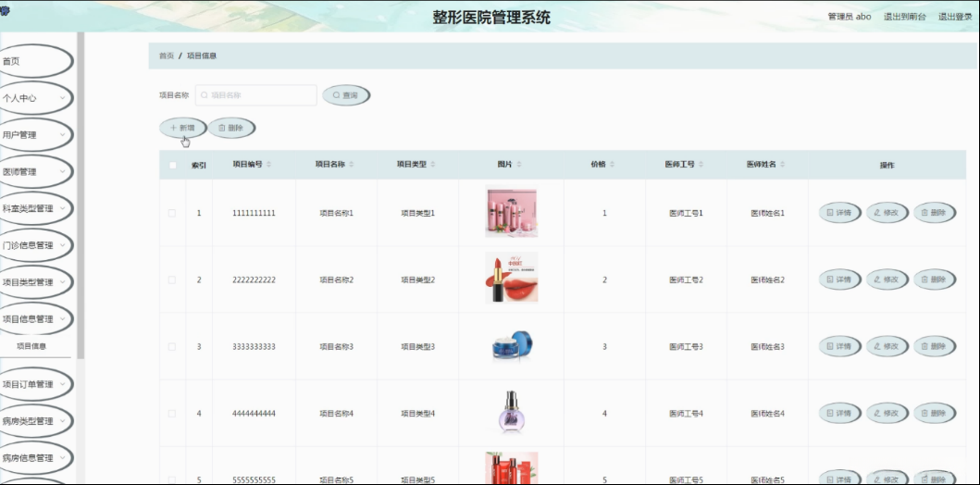The image size is (980, 485).
Task: Check the checkbox for row 3
Action: 172,346
